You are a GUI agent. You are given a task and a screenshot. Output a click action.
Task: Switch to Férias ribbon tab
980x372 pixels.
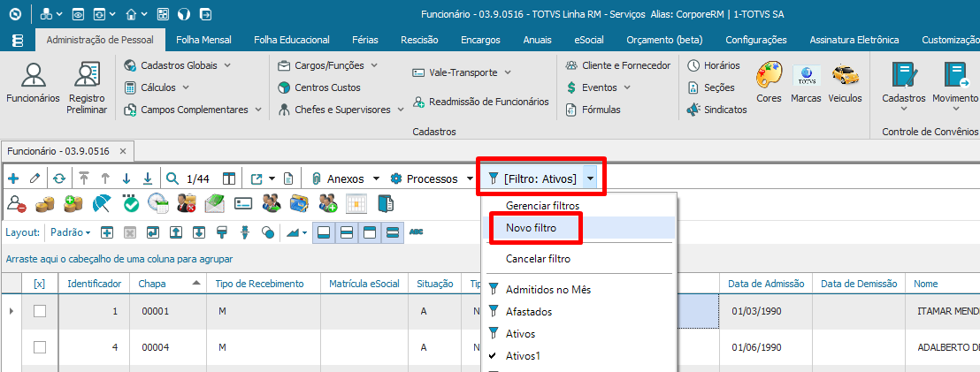point(365,40)
